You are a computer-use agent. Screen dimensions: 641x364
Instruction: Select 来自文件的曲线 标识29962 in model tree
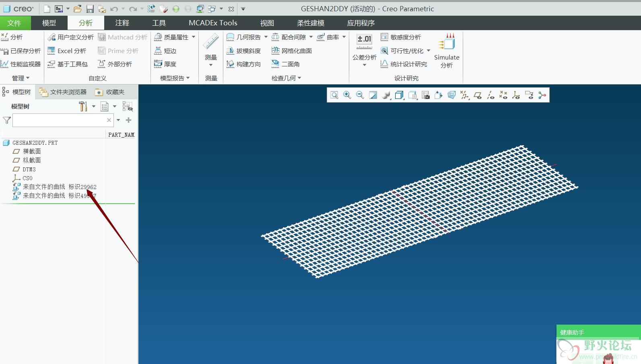[x=55, y=187]
